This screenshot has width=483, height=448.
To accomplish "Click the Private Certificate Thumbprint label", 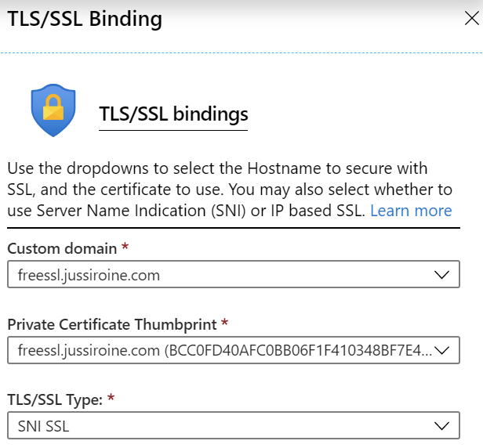I will [x=112, y=324].
